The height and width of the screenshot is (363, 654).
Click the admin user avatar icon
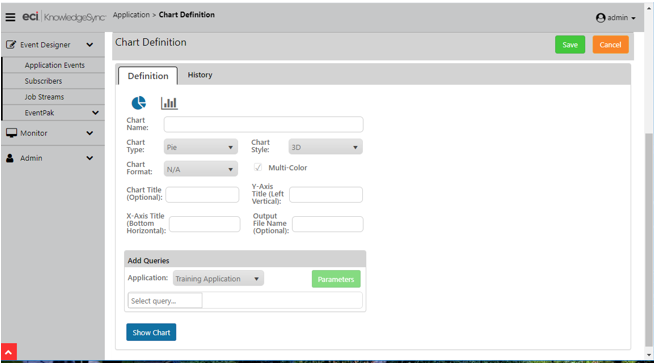coord(600,18)
